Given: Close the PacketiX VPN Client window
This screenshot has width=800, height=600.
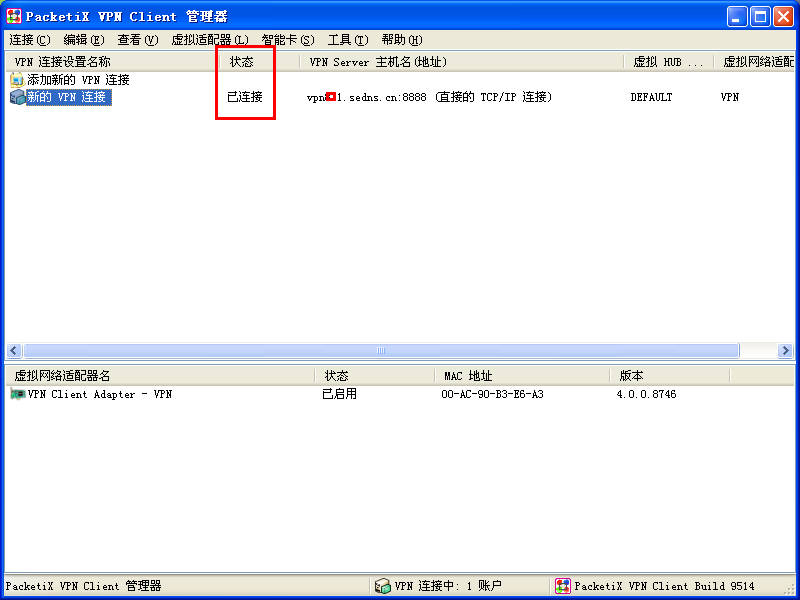Looking at the screenshot, I should (783, 16).
